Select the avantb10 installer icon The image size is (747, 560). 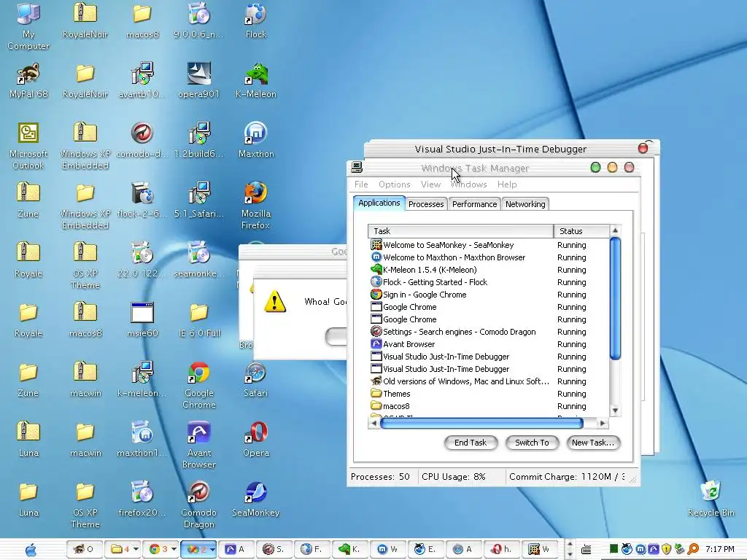(142, 80)
